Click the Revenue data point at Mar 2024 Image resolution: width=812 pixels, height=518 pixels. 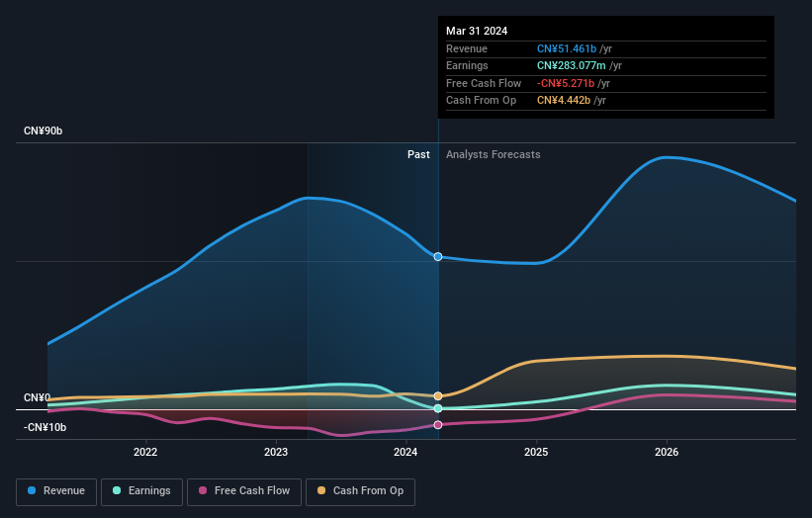point(438,257)
